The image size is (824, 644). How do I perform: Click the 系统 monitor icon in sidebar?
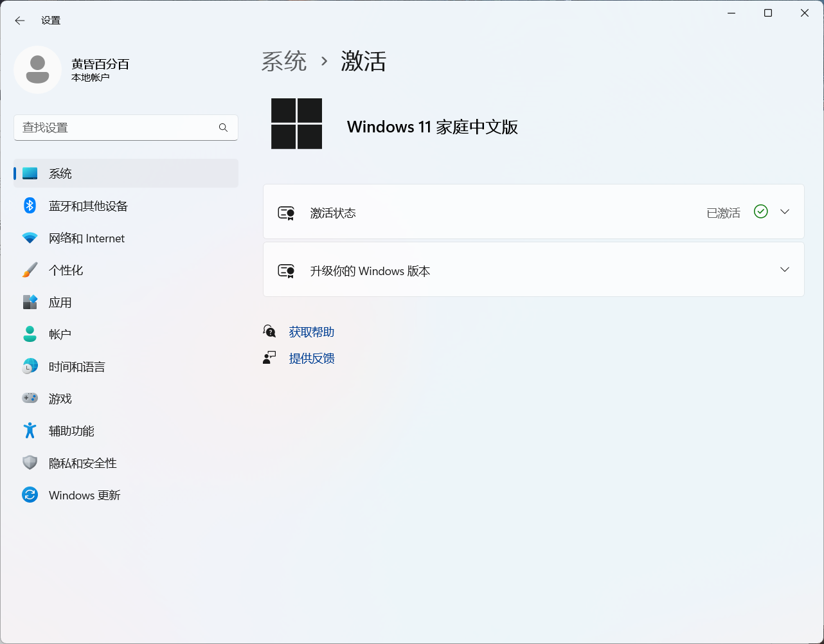coord(30,174)
